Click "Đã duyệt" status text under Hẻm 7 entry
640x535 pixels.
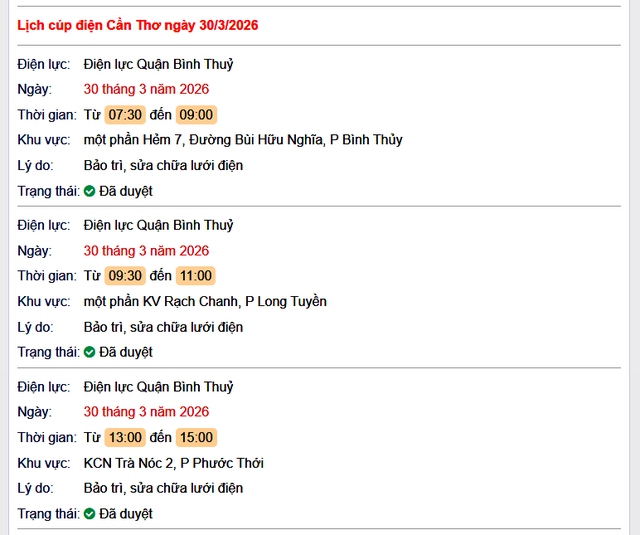click(x=126, y=191)
